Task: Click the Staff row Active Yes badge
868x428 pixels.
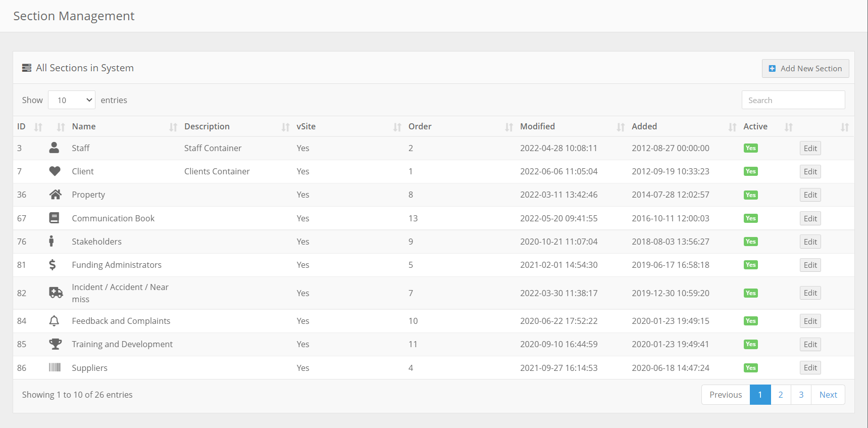Action: [751, 148]
